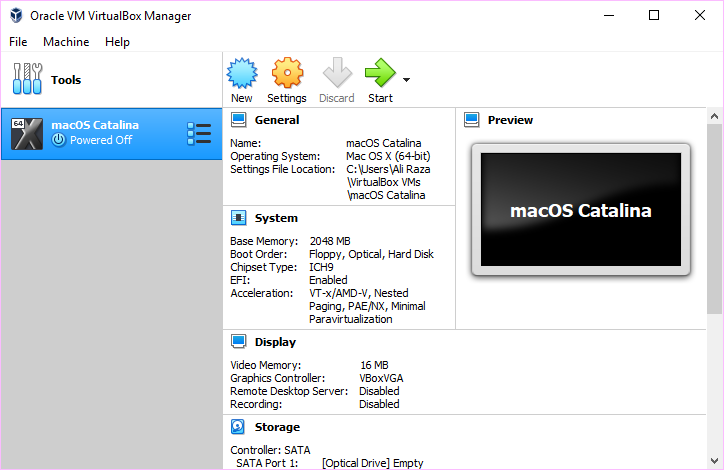Click the New virtual machine icon

pos(242,74)
